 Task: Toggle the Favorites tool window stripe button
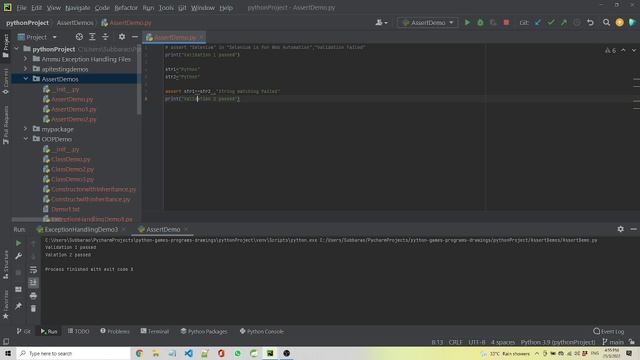click(x=6, y=304)
